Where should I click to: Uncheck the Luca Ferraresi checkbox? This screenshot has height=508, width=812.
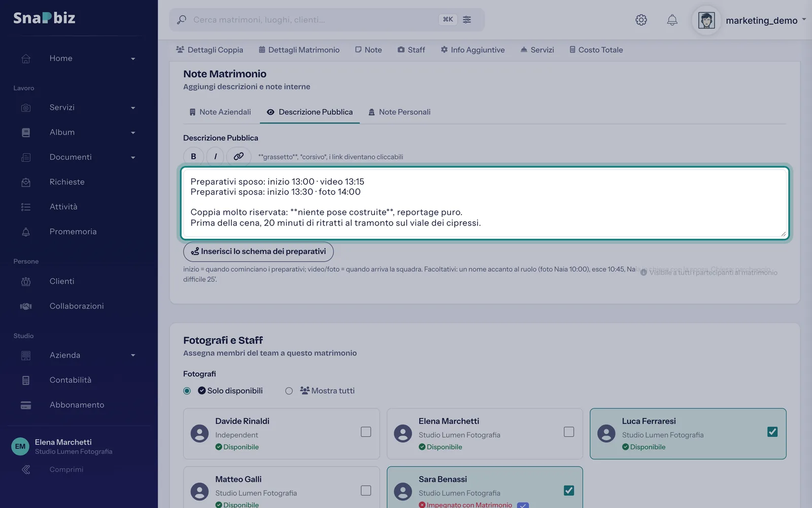pos(772,432)
